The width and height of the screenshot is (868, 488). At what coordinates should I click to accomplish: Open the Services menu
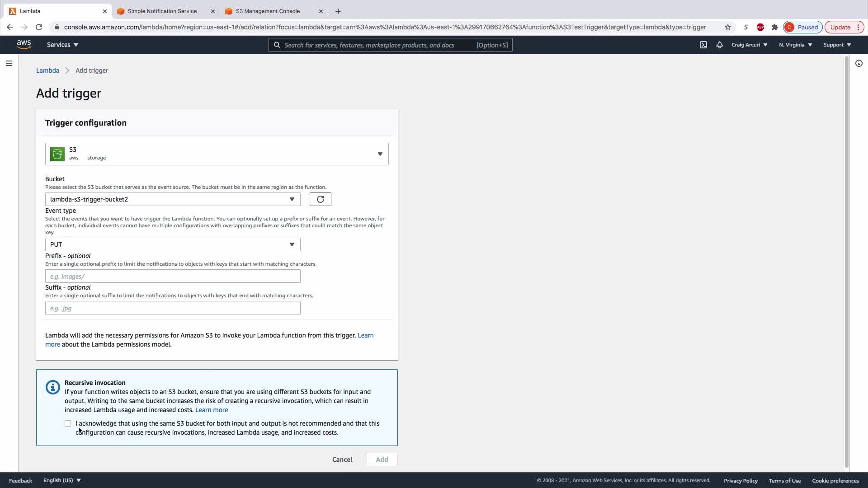[x=62, y=45]
